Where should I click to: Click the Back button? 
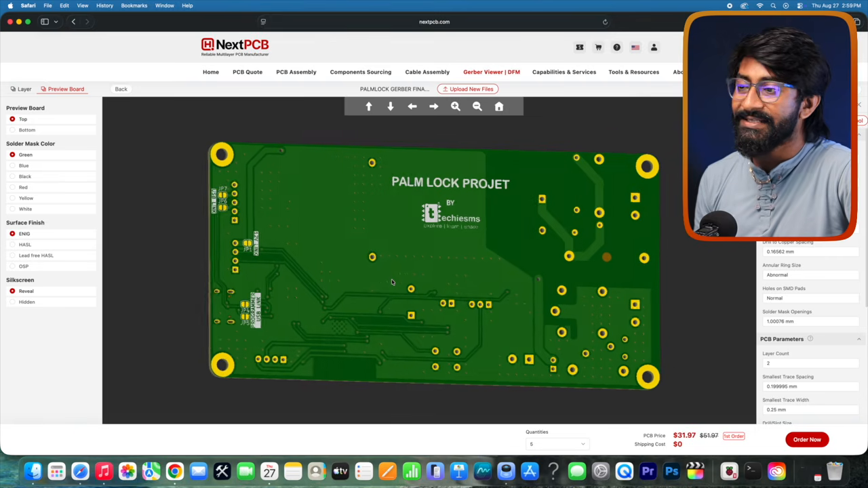coord(121,89)
